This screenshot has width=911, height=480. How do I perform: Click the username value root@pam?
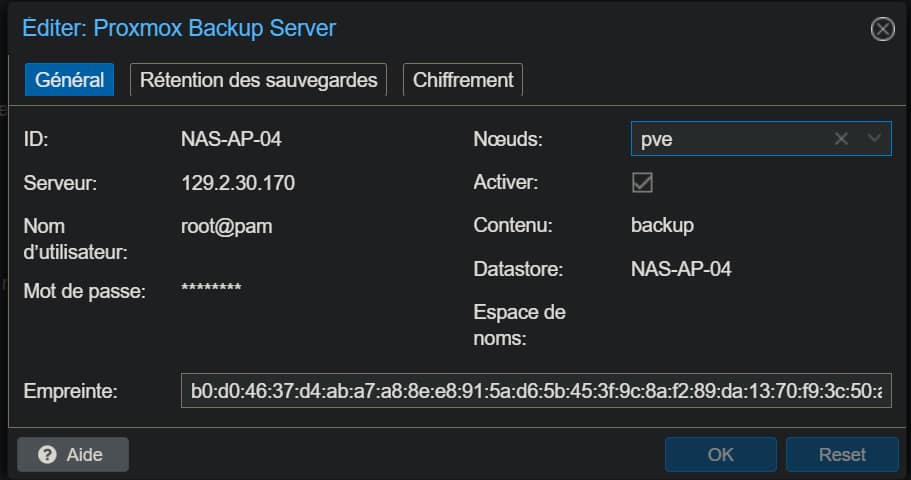tap(226, 226)
